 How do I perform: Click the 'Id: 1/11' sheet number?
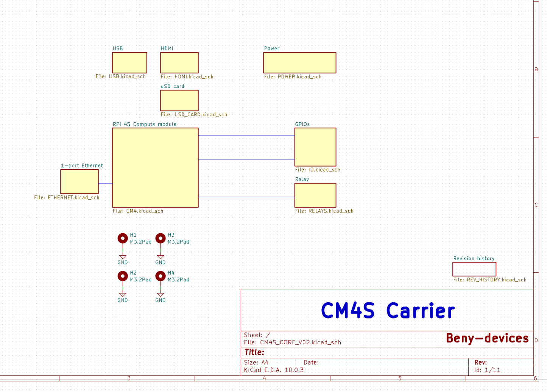(487, 370)
